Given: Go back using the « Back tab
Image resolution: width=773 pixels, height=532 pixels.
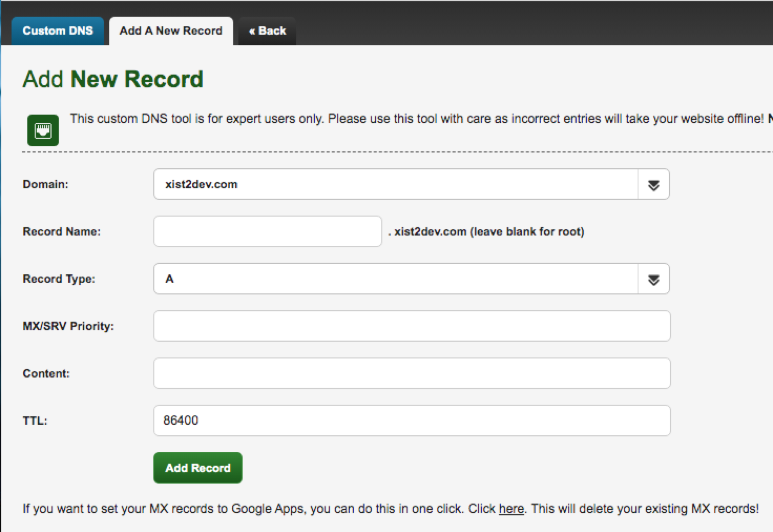Looking at the screenshot, I should coord(267,31).
